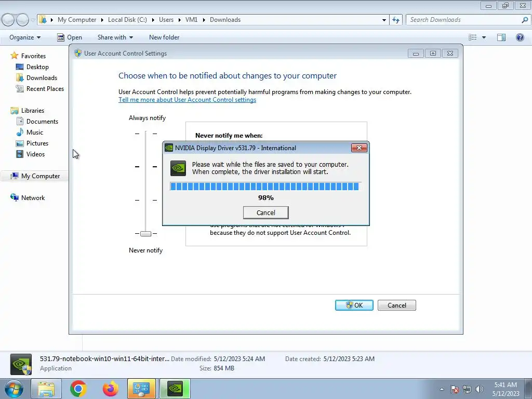Open Music library in navigation pane
Viewport: 532px width, 399px height.
35,132
